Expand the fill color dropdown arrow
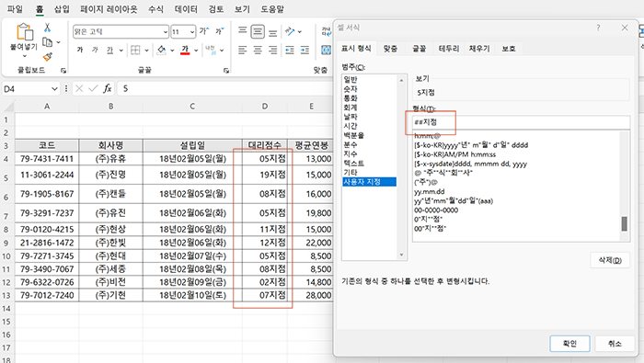644x363 pixels. [x=172, y=51]
